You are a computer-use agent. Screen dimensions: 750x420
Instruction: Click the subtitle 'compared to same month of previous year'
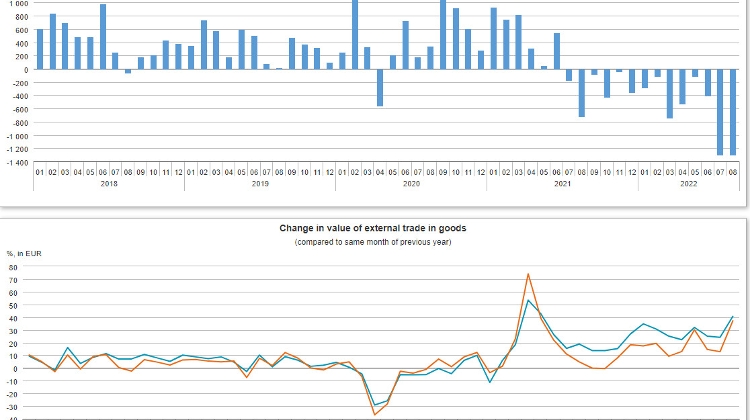coord(373,243)
